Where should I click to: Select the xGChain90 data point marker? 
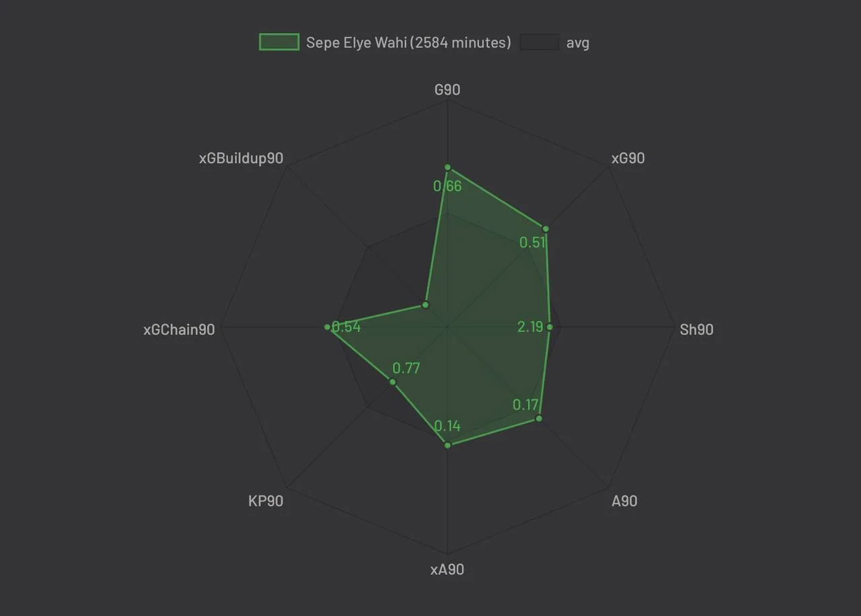pos(328,328)
